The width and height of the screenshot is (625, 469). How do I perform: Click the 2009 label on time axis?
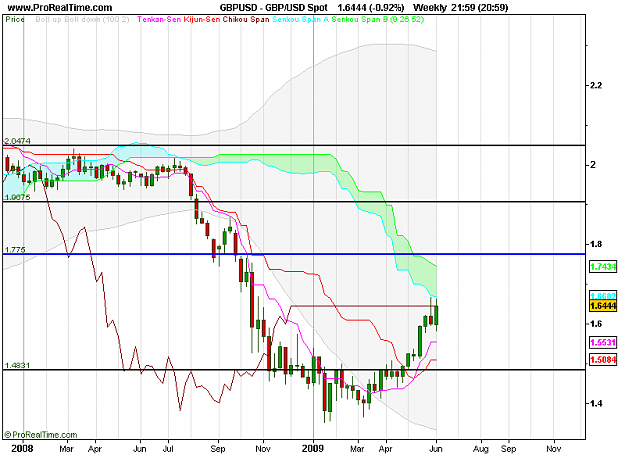(x=313, y=449)
